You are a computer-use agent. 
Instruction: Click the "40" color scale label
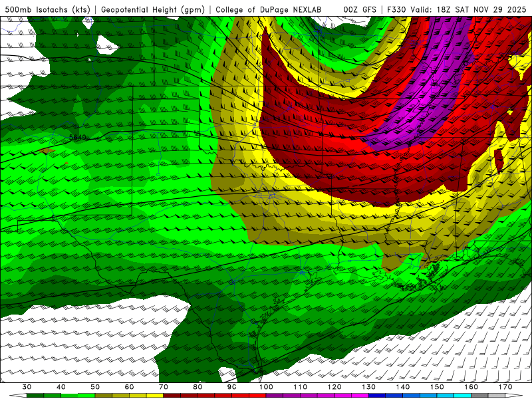[x=61, y=387]
